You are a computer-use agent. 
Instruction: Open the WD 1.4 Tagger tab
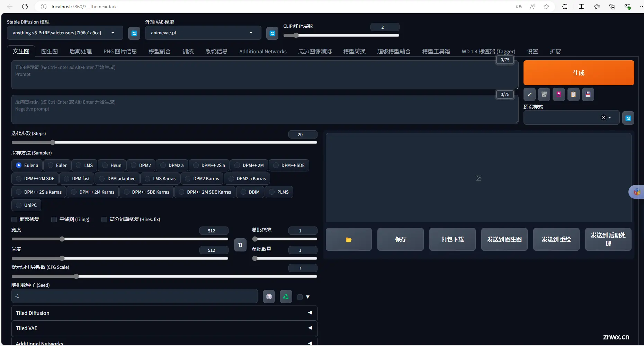(488, 51)
